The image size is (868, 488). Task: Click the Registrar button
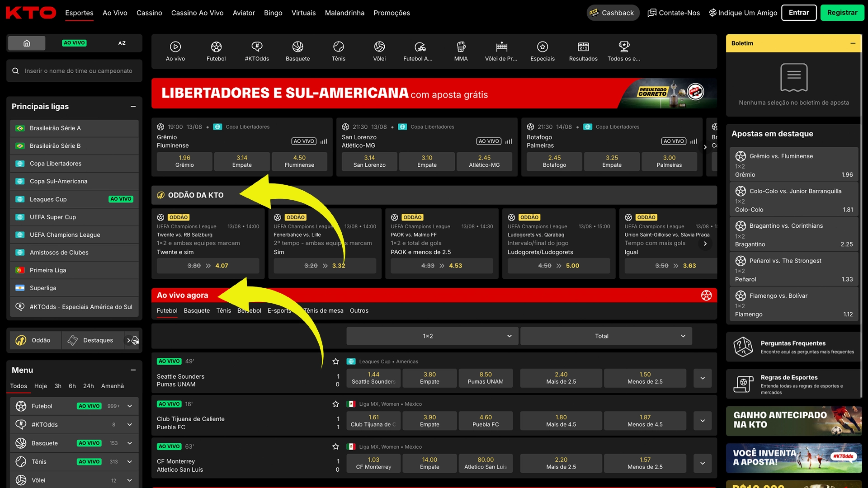pyautogui.click(x=842, y=13)
